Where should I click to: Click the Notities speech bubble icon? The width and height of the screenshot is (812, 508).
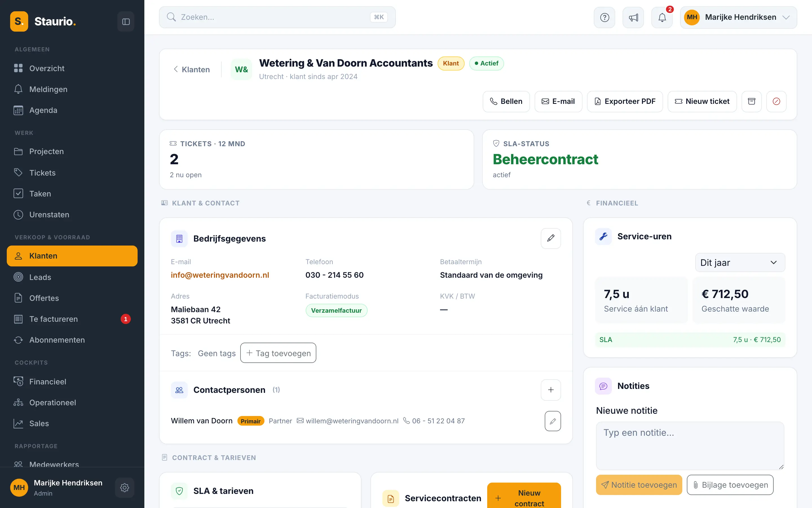pos(603,386)
